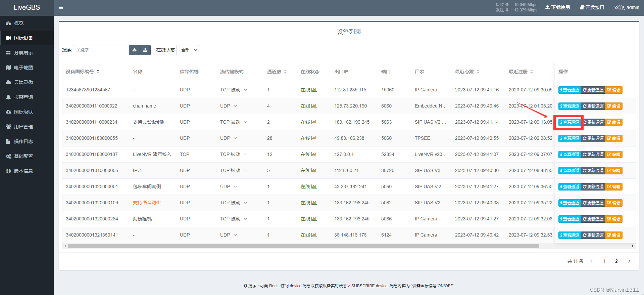This screenshot has height=295, width=644.
Task: Open the 报警查询 alarm query menu item
Action: coord(27,97)
